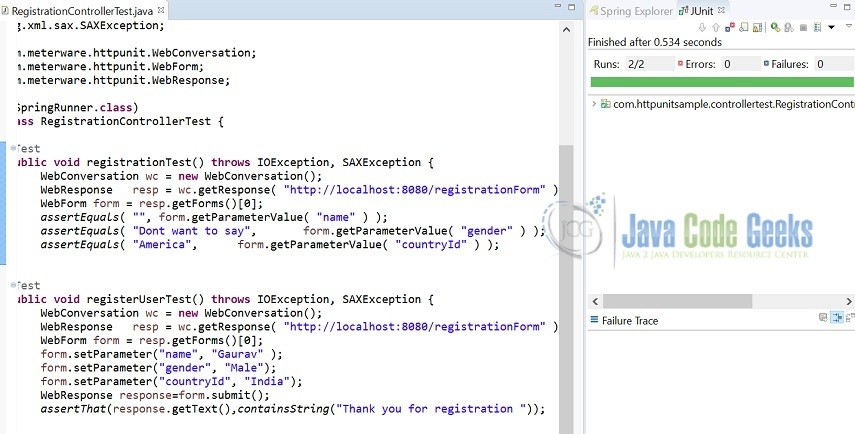Image resolution: width=855 pixels, height=434 pixels.
Task: Click the green JUnit progress bar
Action: 722,82
